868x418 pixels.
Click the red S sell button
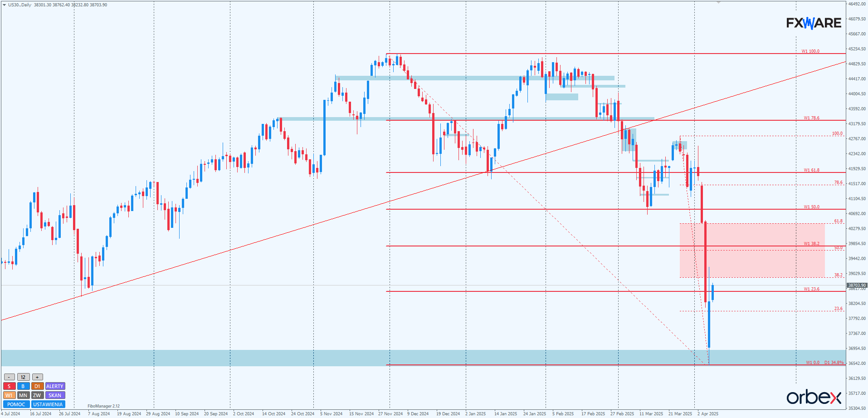[9, 386]
